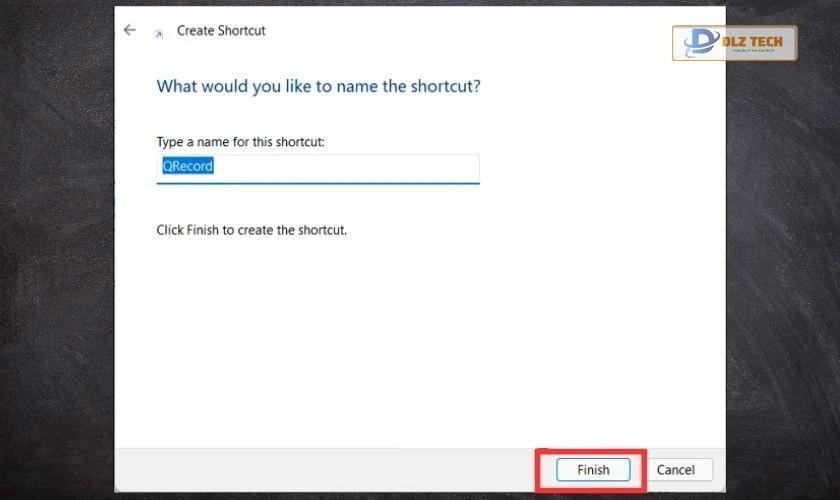840x500 pixels.
Task: Click the back arrow in the wizard
Action: click(x=129, y=30)
